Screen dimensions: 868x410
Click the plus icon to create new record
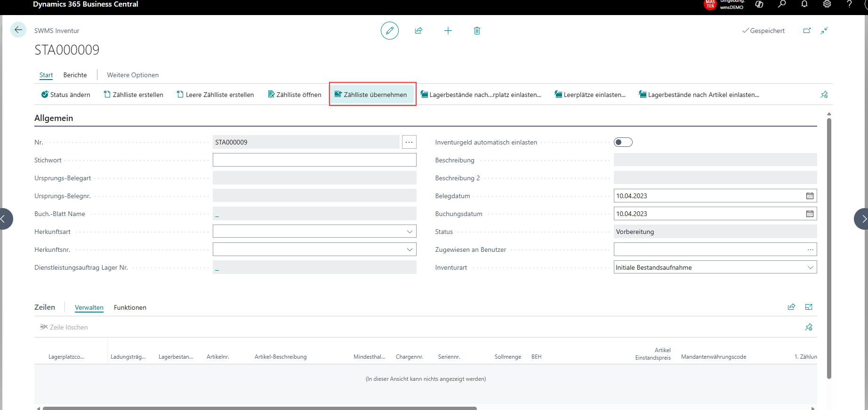point(448,31)
